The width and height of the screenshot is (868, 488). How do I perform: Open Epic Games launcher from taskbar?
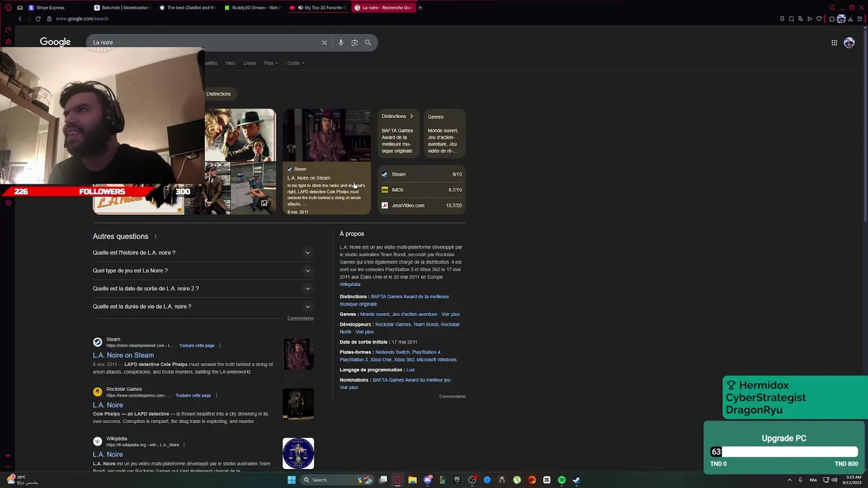[x=457, y=480]
